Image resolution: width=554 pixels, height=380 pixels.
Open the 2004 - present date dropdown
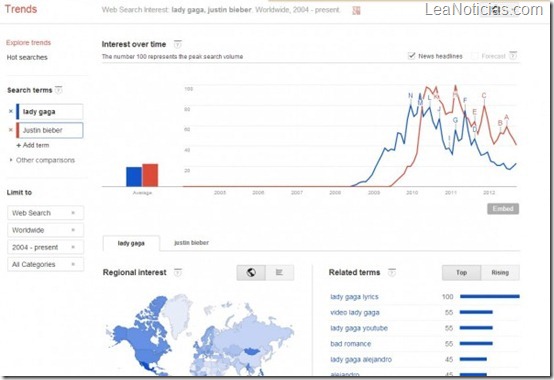[45, 247]
